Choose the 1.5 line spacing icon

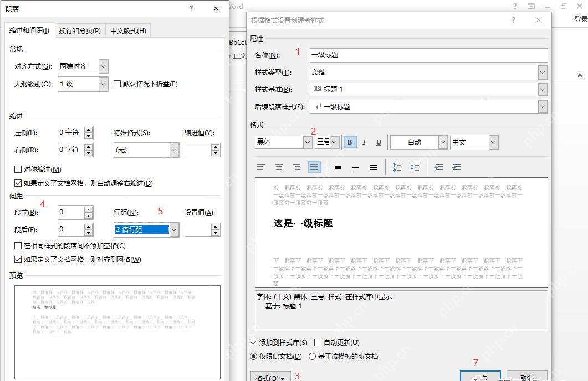pyautogui.click(x=355, y=167)
